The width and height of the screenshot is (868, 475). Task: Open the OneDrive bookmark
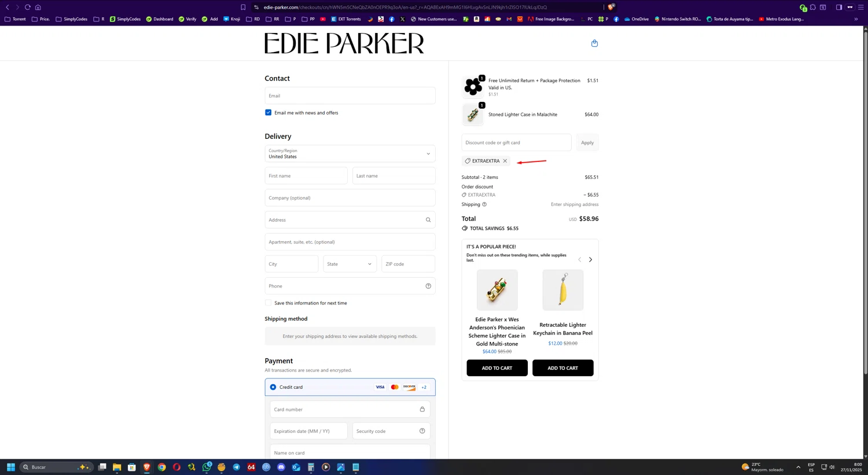click(x=637, y=19)
